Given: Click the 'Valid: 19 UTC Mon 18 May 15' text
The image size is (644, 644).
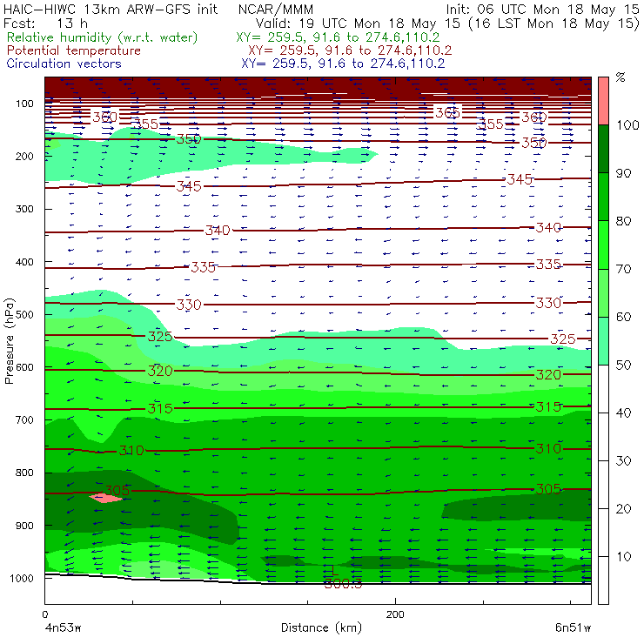Looking at the screenshot, I should pos(359,23).
